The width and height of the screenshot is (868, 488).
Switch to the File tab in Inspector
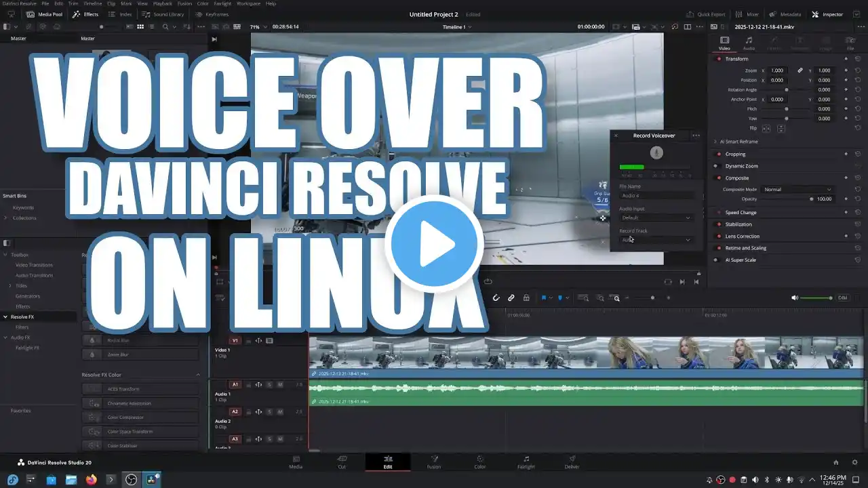click(x=850, y=43)
